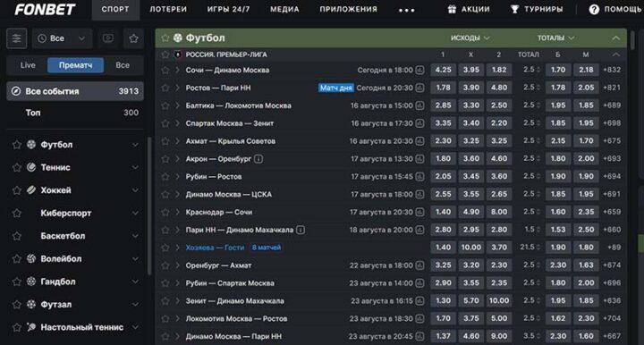Open statistics icon for Краснодар — Сочи

[x=419, y=212]
